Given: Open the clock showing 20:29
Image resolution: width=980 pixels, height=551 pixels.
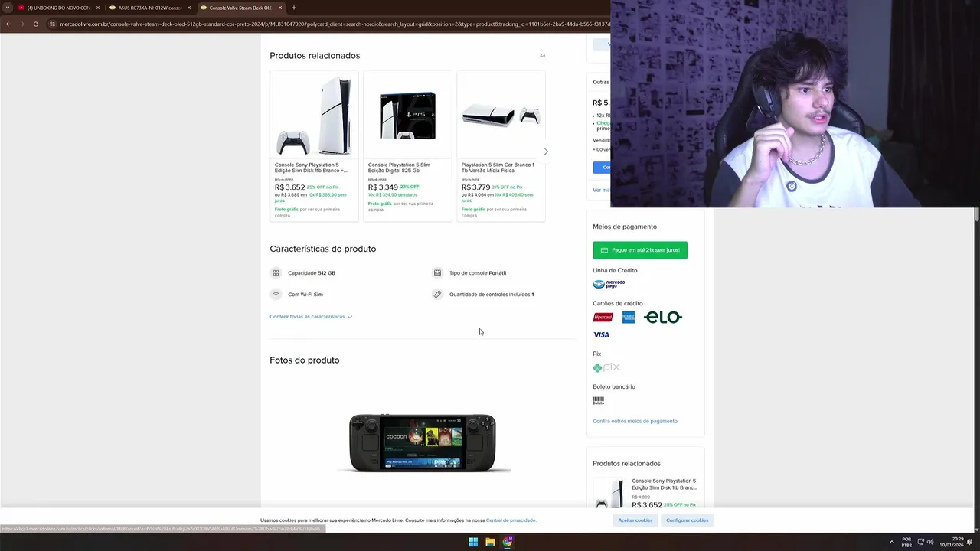Looking at the screenshot, I should pyautogui.click(x=951, y=543).
